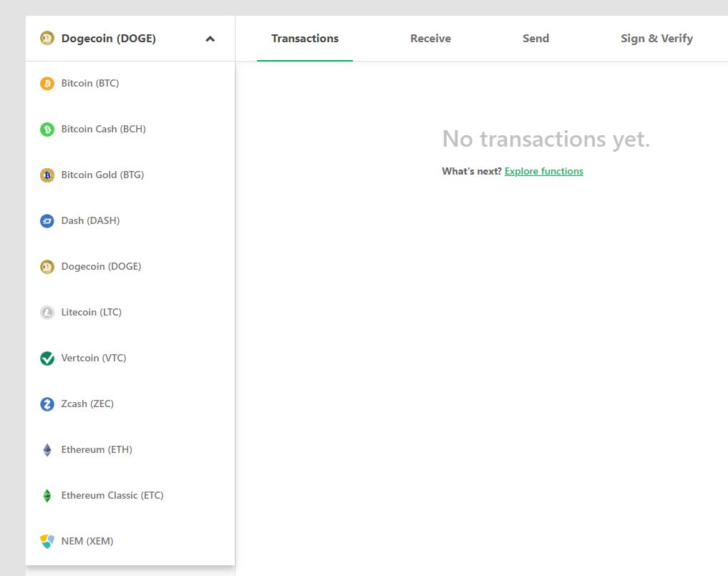Click the Bitcoin (BTC) coin icon
Screen dimensions: 728x576
47,84
